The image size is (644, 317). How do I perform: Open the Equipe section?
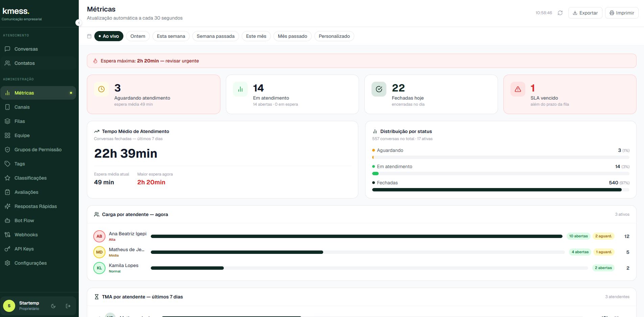(x=38, y=135)
